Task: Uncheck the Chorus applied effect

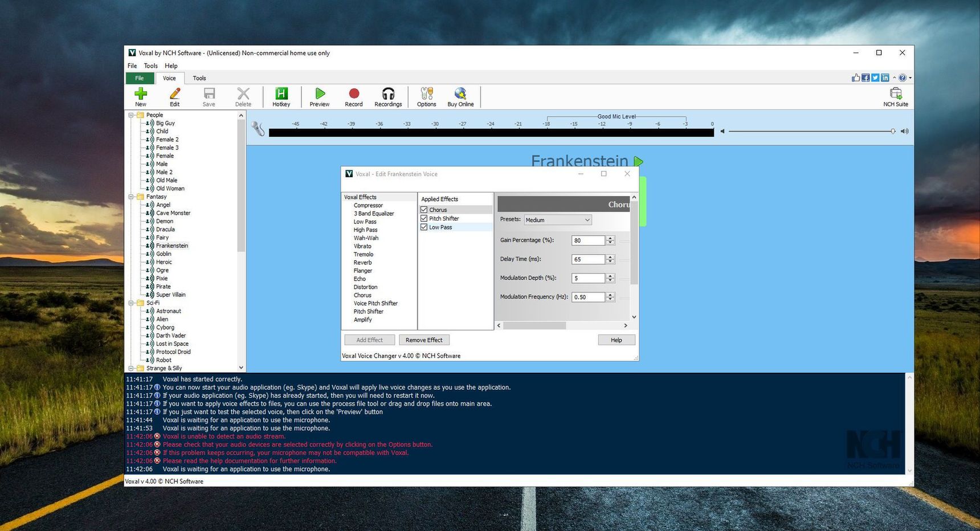Action: coord(424,210)
